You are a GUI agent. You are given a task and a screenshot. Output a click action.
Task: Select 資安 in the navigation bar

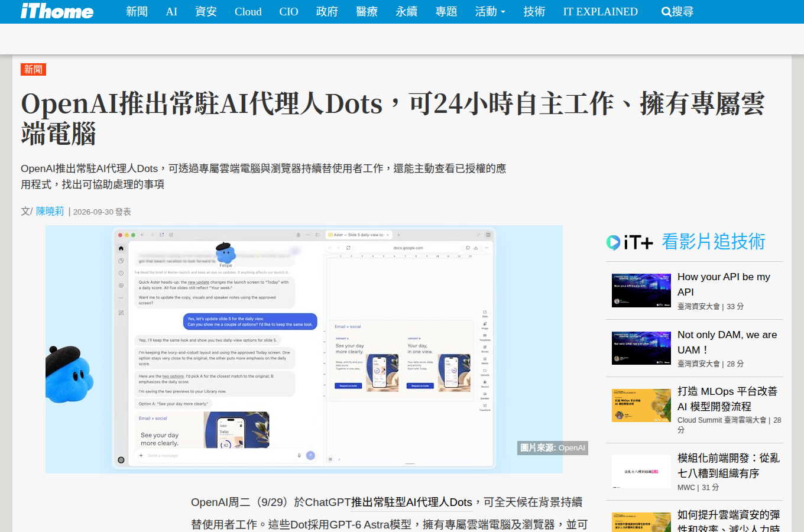(x=206, y=12)
